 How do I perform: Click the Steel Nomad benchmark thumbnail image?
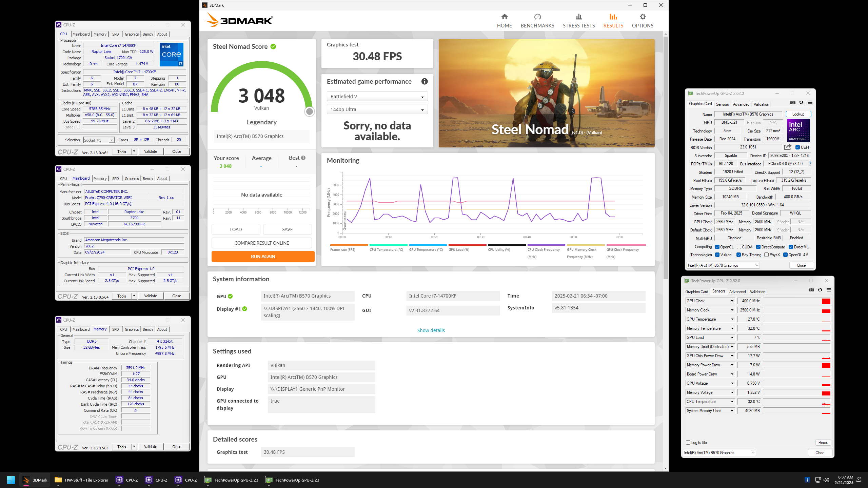(x=547, y=93)
